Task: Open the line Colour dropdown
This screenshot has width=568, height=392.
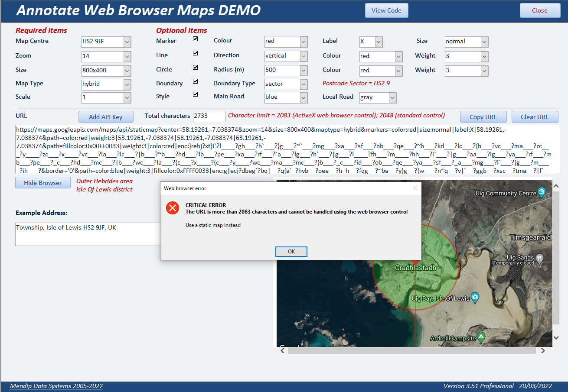Action: click(x=398, y=56)
